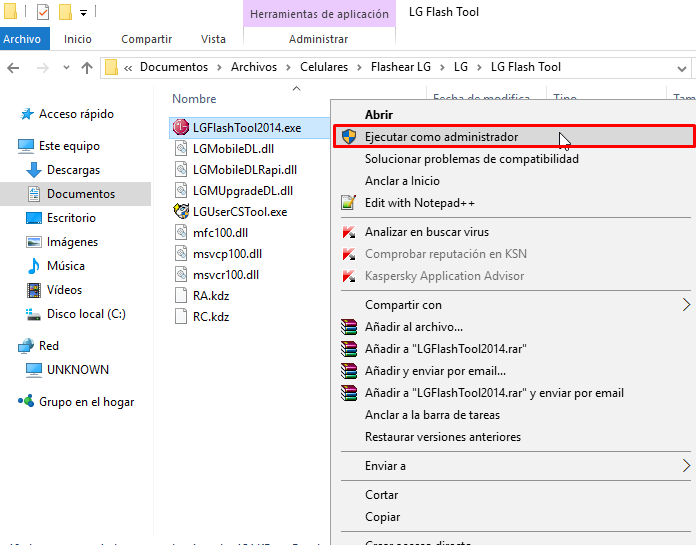Click the RC.kdz blank file icon

pyautogui.click(x=181, y=316)
